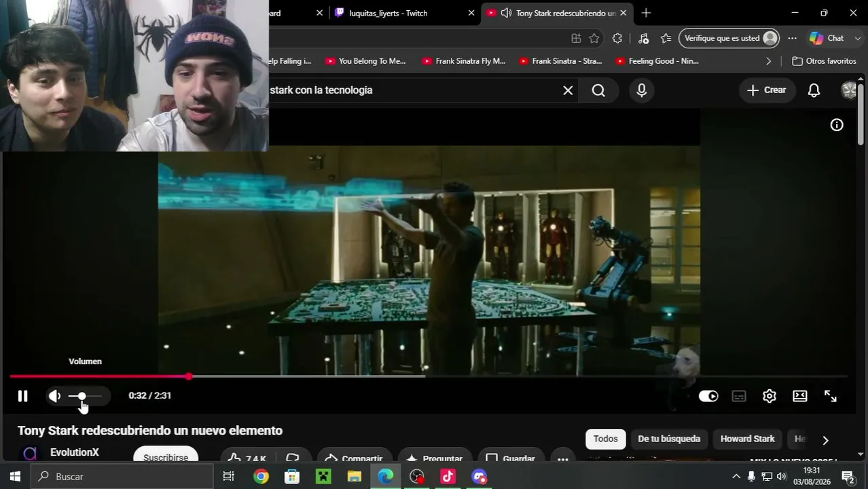Open the Frank Sinatra Fly M... bookmark
This screenshot has height=489, width=868.
coord(464,61)
